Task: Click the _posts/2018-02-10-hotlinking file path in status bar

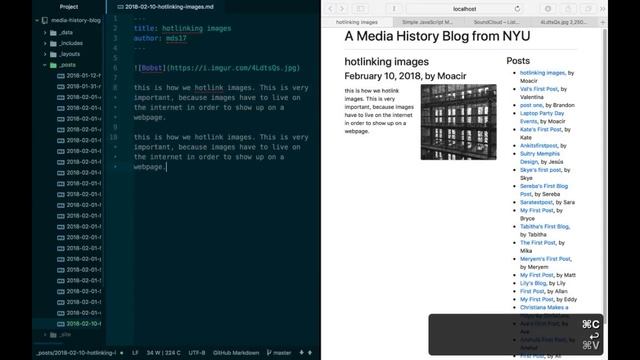Action: point(76,353)
